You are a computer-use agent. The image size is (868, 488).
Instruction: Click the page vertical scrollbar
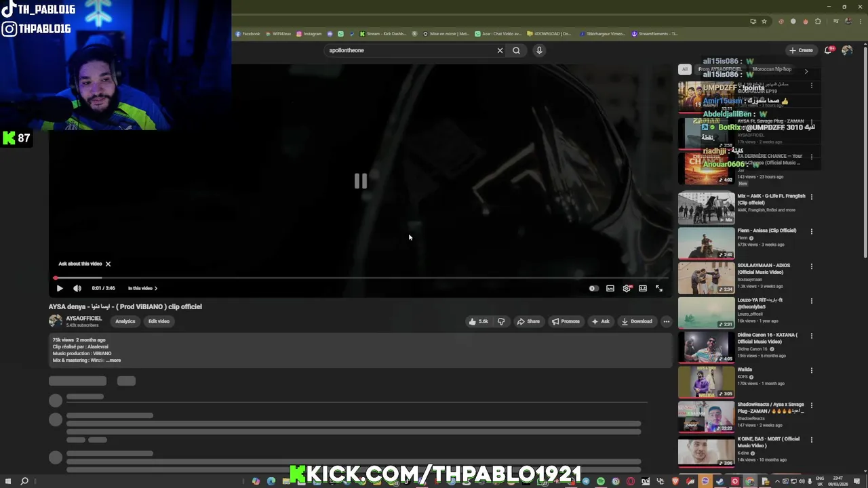click(865, 156)
